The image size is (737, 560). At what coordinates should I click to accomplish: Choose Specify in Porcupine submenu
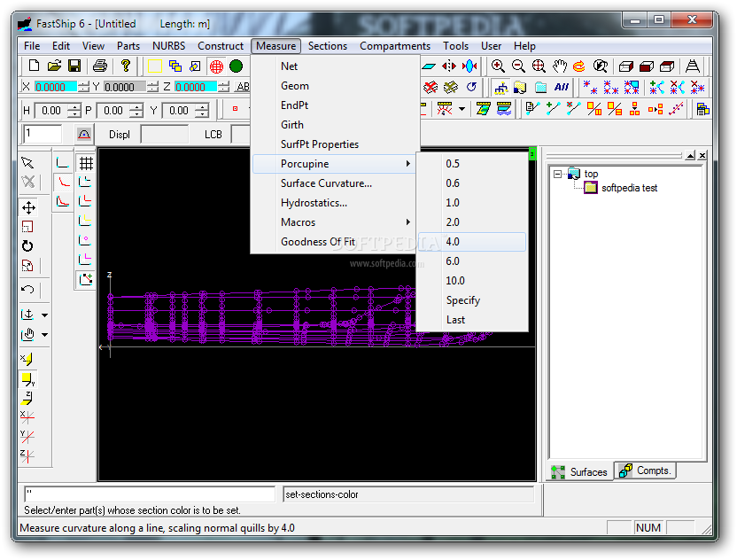coord(472,300)
